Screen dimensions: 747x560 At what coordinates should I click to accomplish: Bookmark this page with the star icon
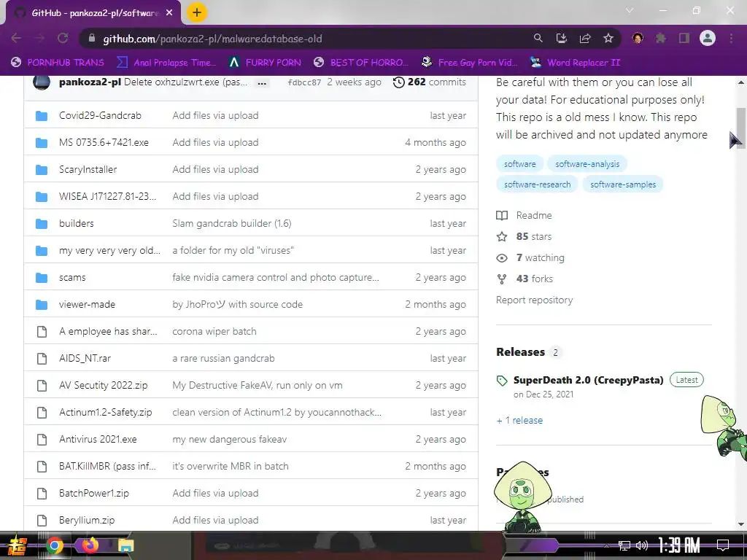[608, 38]
